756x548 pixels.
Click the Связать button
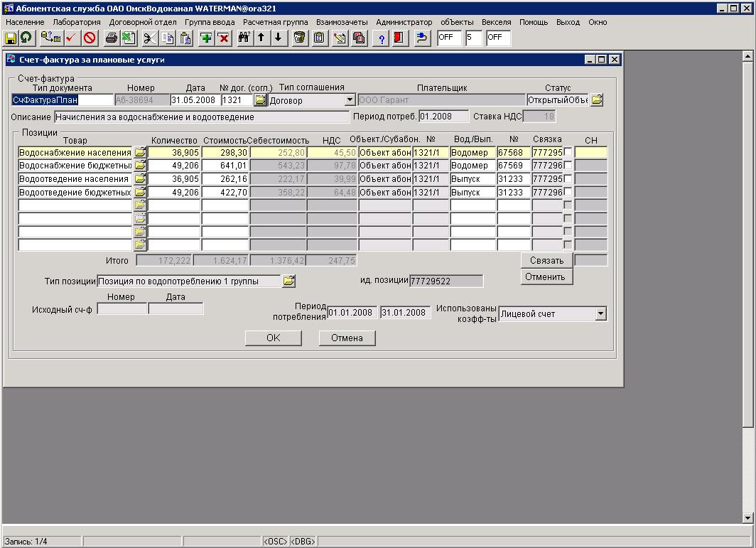546,261
